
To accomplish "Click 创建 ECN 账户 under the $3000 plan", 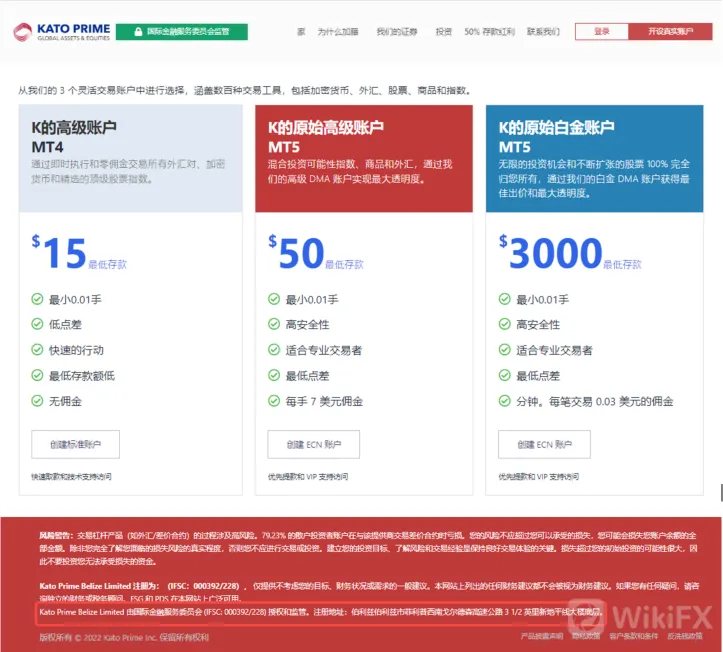I will coord(545,445).
